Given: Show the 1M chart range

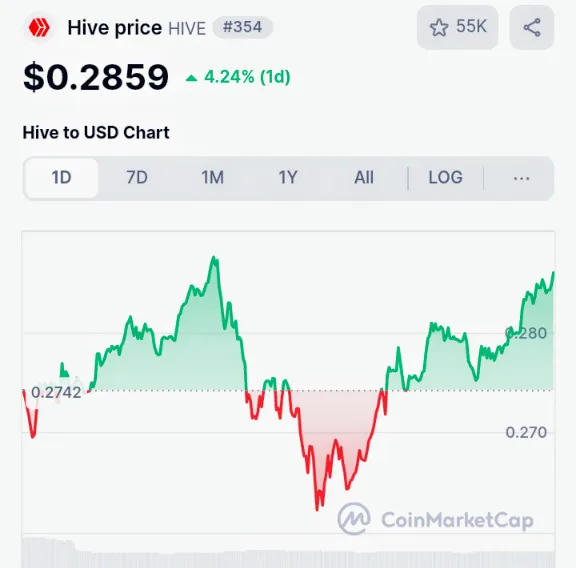Looking at the screenshot, I should coord(212,178).
